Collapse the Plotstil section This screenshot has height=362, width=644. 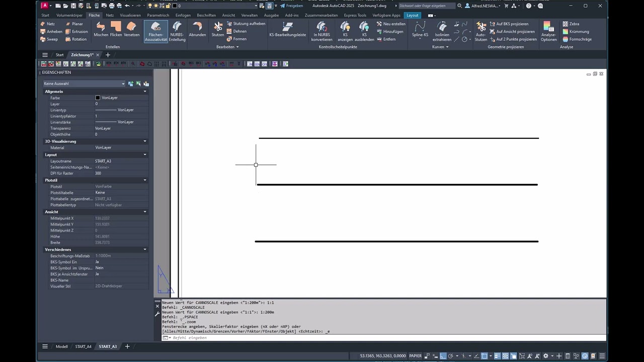click(145, 180)
